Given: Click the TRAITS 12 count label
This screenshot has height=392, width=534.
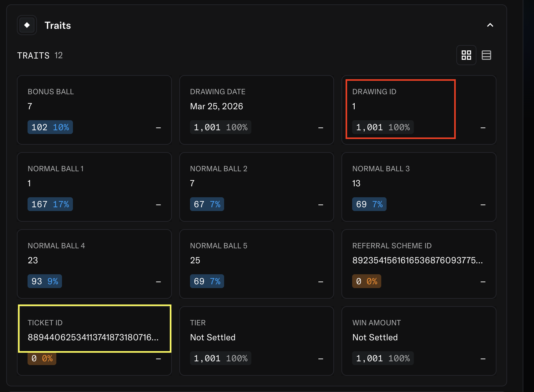Looking at the screenshot, I should click(40, 55).
